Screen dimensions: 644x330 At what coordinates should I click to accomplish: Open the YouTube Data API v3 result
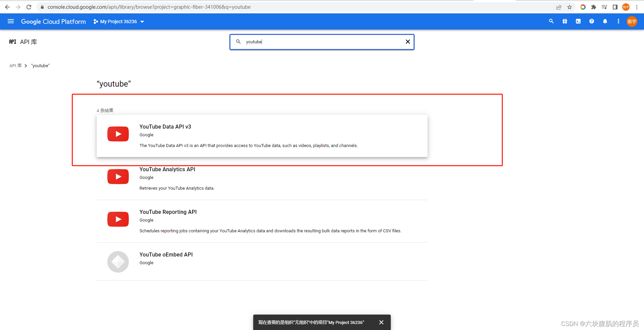click(x=262, y=136)
